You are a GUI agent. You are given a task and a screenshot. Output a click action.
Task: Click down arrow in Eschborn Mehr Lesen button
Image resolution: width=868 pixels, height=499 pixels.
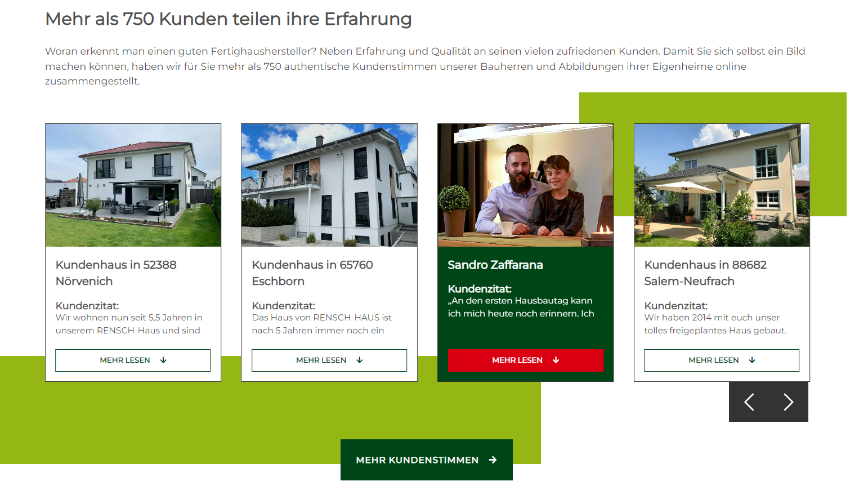[x=360, y=360]
